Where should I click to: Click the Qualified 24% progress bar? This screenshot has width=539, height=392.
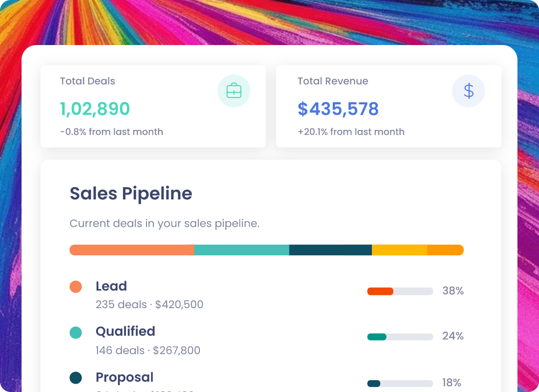(400, 337)
